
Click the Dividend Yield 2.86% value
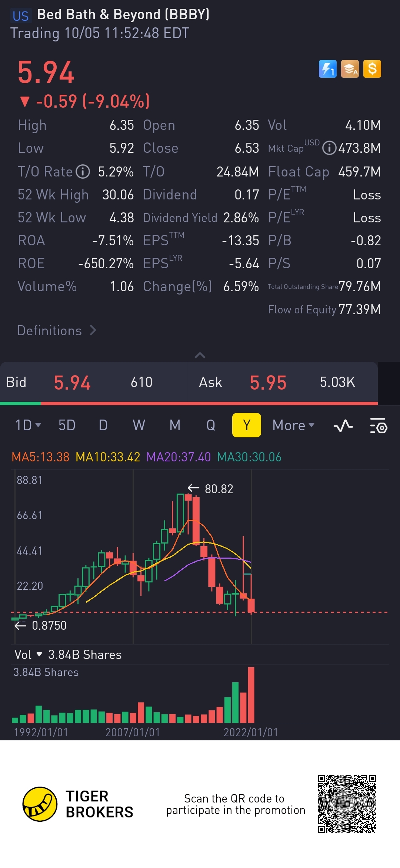click(x=241, y=218)
